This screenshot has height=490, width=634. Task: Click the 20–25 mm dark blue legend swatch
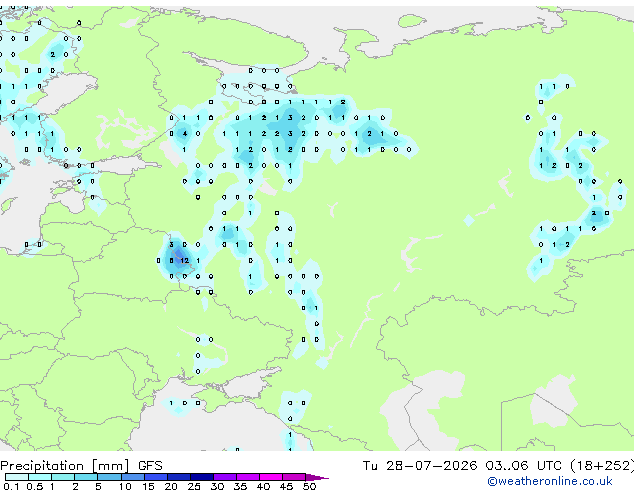point(178,477)
